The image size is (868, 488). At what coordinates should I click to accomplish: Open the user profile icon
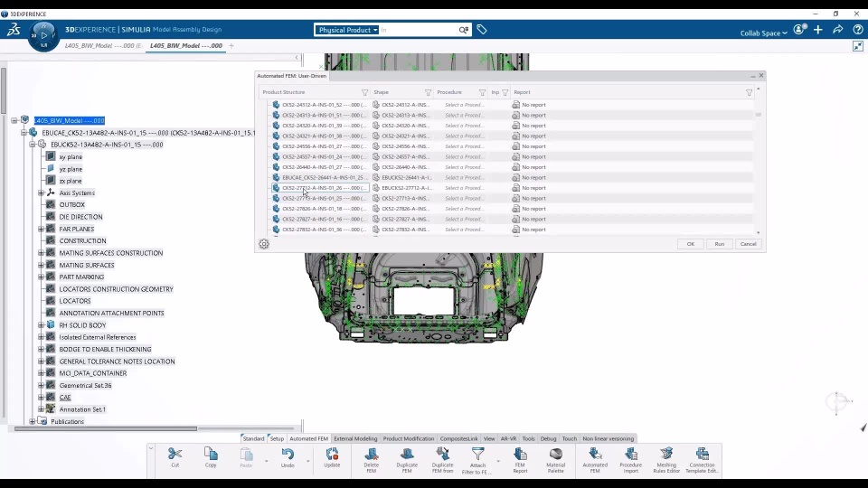coord(799,30)
